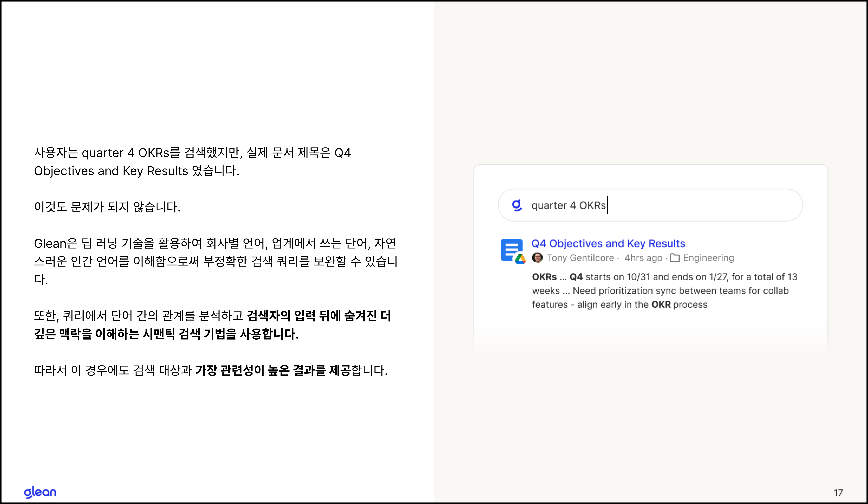Viewport: 868px width, 504px height.
Task: Click the folder icon beside Engineering
Action: coord(675,258)
